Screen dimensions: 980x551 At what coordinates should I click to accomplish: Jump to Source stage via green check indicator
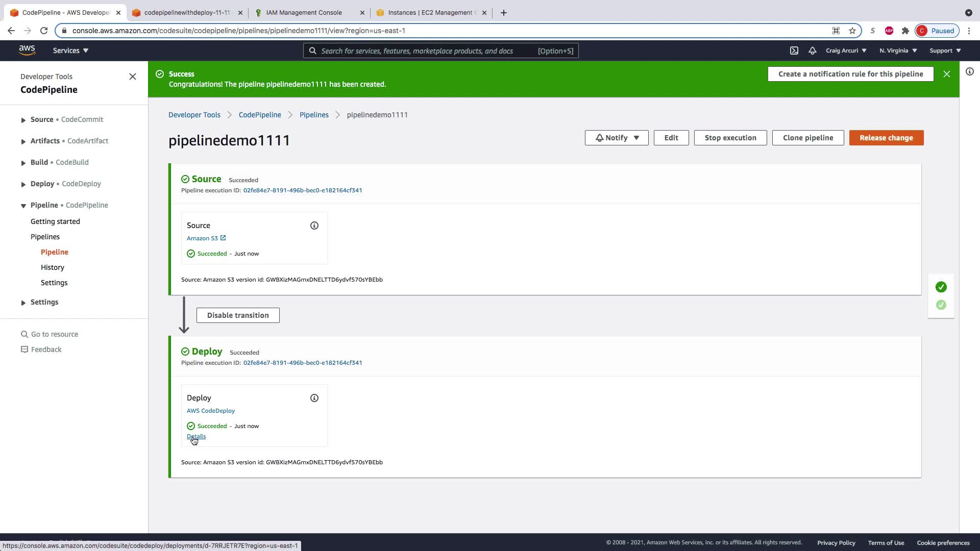(941, 287)
